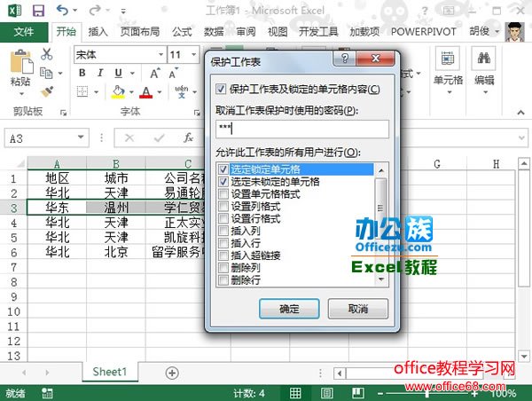Open the Name Box A3 dropdown
The width and height of the screenshot is (532, 401).
[x=81, y=138]
